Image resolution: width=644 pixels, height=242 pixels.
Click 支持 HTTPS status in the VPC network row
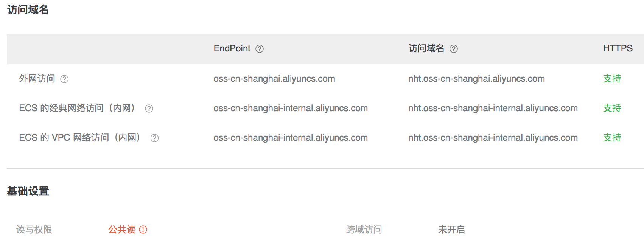coord(612,138)
